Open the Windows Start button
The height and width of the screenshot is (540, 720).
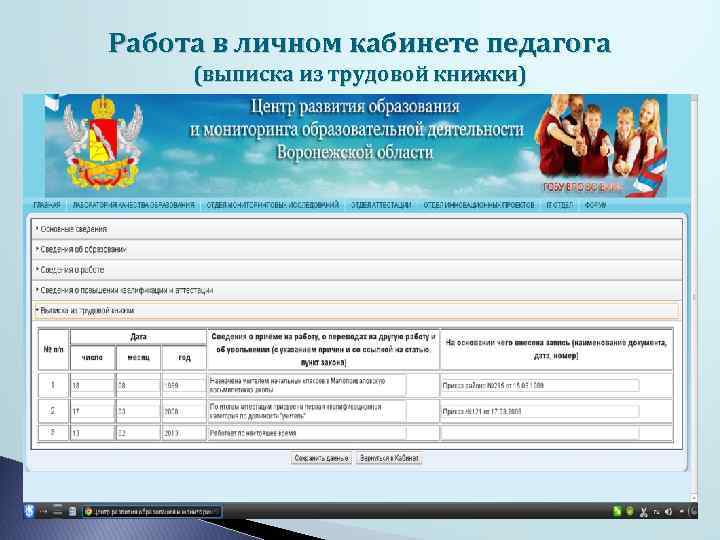click(x=29, y=511)
